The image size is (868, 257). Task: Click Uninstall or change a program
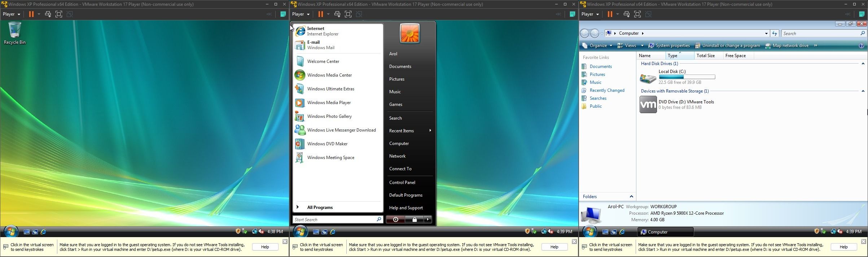(x=728, y=46)
